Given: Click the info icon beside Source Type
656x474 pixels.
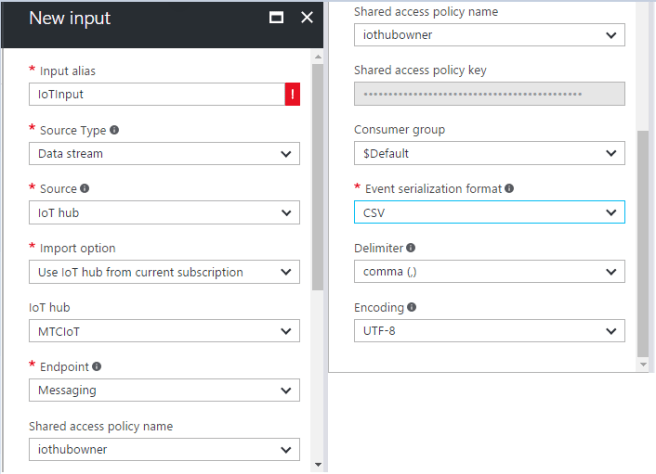Looking at the screenshot, I should pyautogui.click(x=114, y=130).
